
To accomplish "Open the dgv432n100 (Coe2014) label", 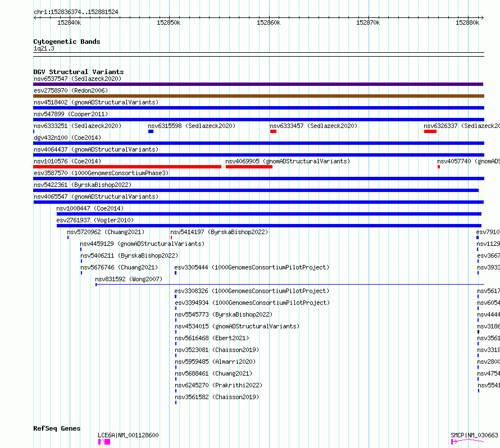I will (67, 138).
